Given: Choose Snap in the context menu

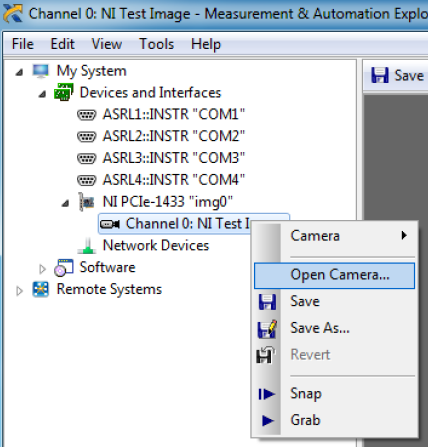Looking at the screenshot, I should click(335, 394).
